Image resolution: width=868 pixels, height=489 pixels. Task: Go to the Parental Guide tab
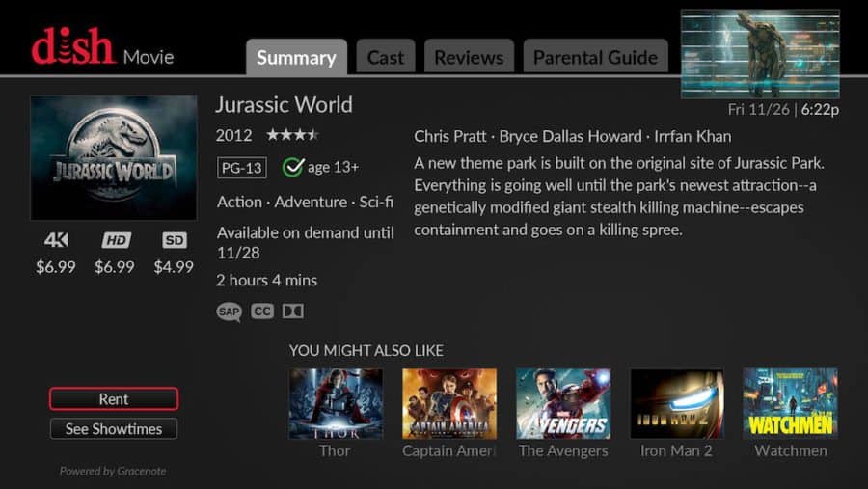click(595, 57)
